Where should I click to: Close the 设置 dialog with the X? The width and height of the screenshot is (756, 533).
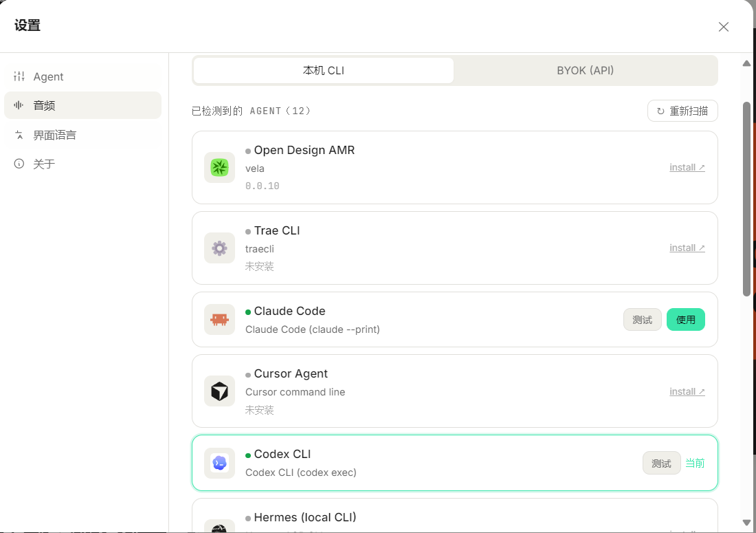click(x=723, y=27)
